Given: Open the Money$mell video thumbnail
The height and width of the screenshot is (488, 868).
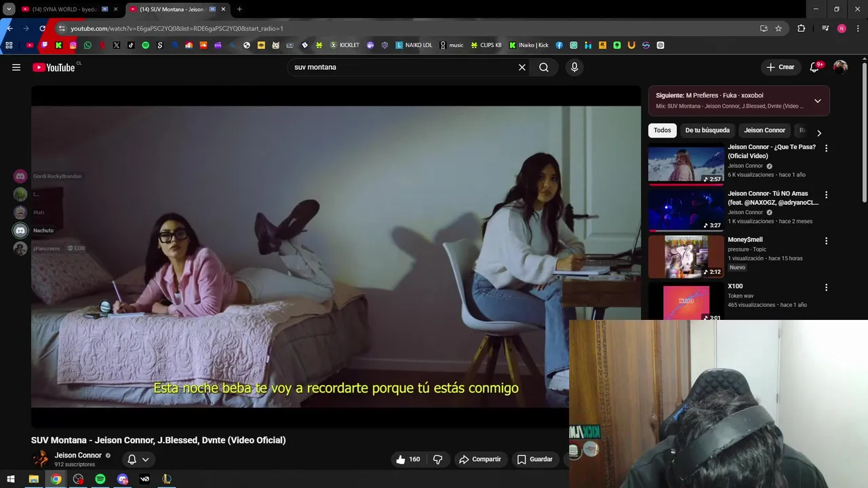Looking at the screenshot, I should point(686,257).
